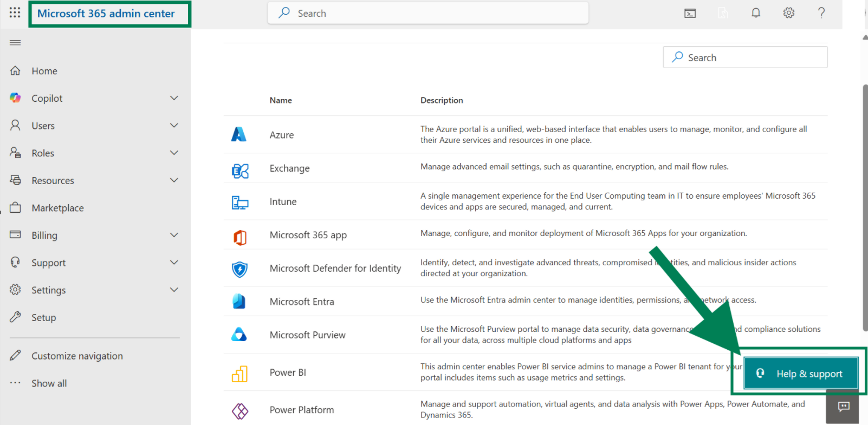
Task: Expand the Copilot navigation section
Action: (174, 98)
